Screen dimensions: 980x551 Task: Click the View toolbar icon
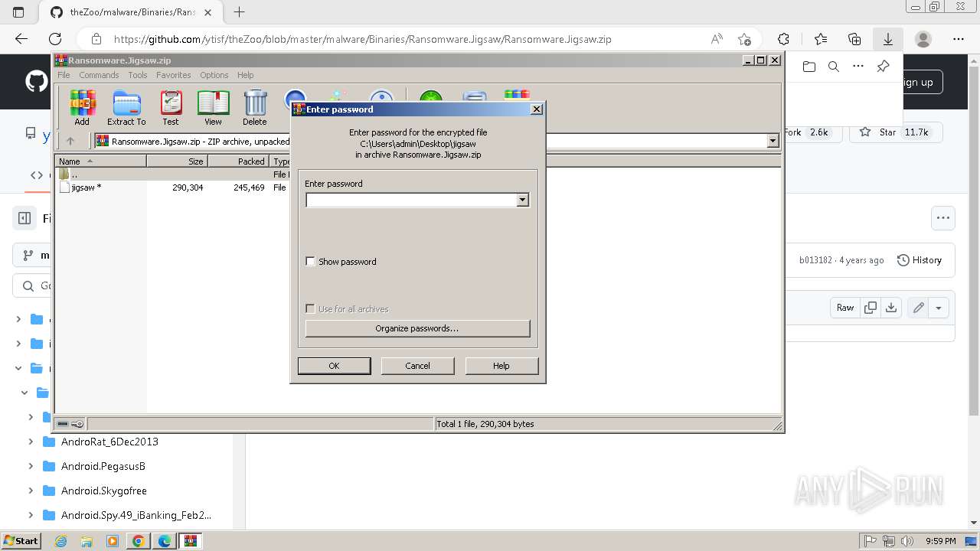click(x=213, y=107)
